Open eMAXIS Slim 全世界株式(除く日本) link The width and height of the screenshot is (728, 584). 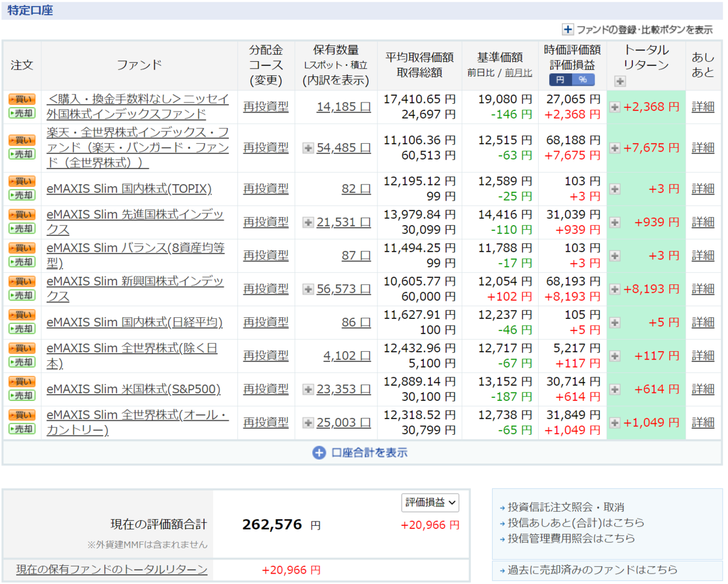click(x=132, y=355)
